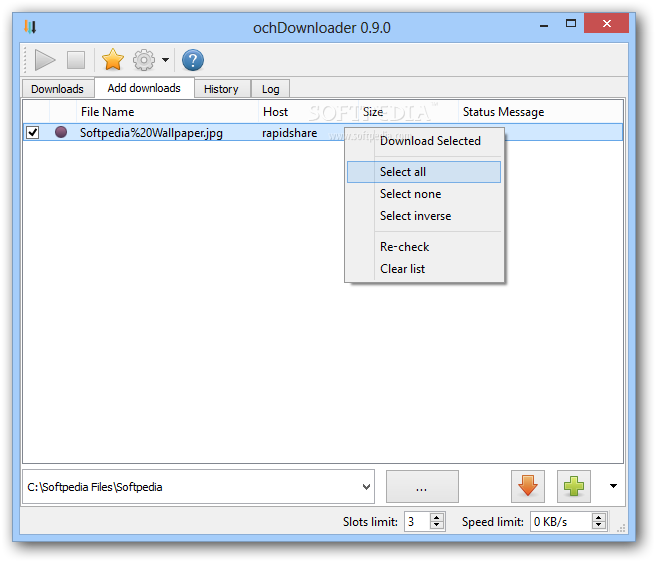
Task: Sort by the Status Message column header
Action: point(541,112)
